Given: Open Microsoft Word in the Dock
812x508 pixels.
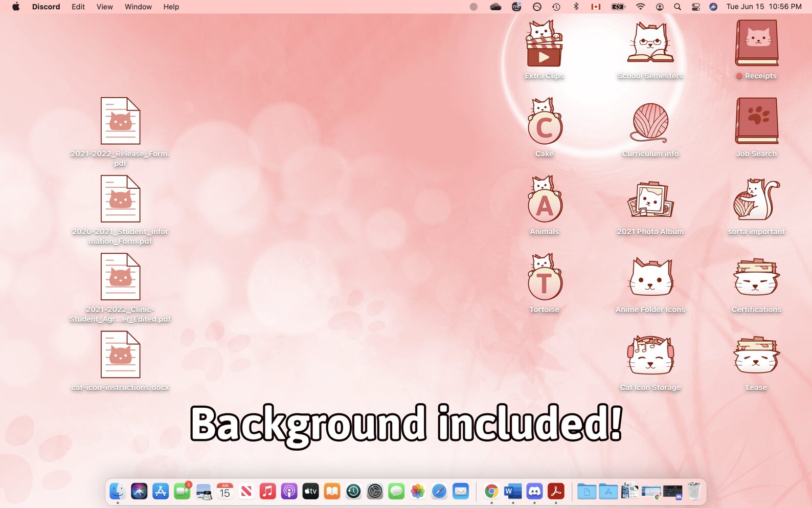Looking at the screenshot, I should [513, 491].
